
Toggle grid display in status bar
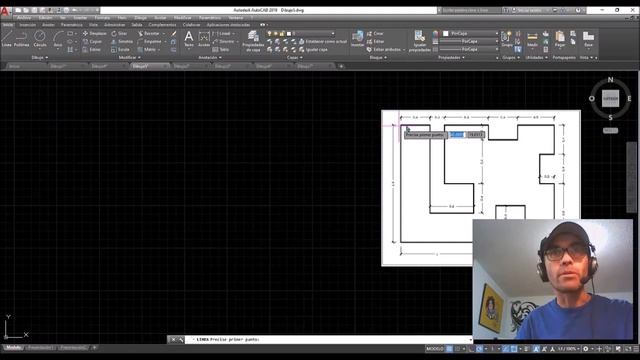coord(449,349)
